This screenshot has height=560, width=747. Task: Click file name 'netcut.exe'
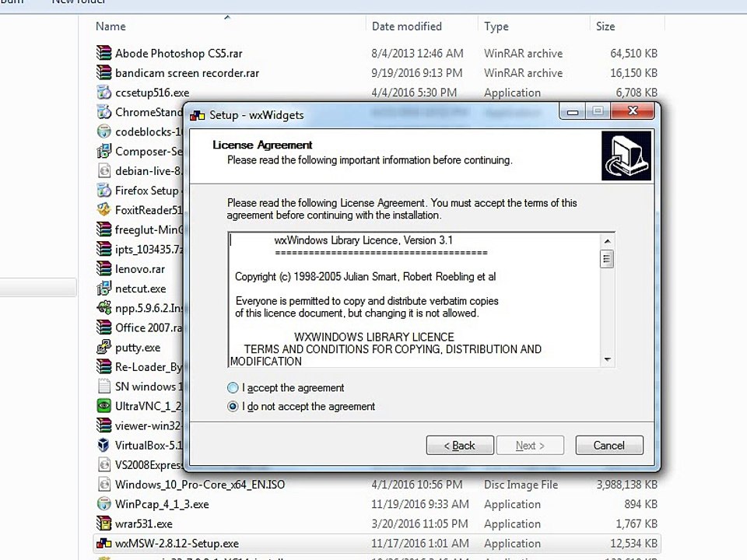pyautogui.click(x=141, y=288)
